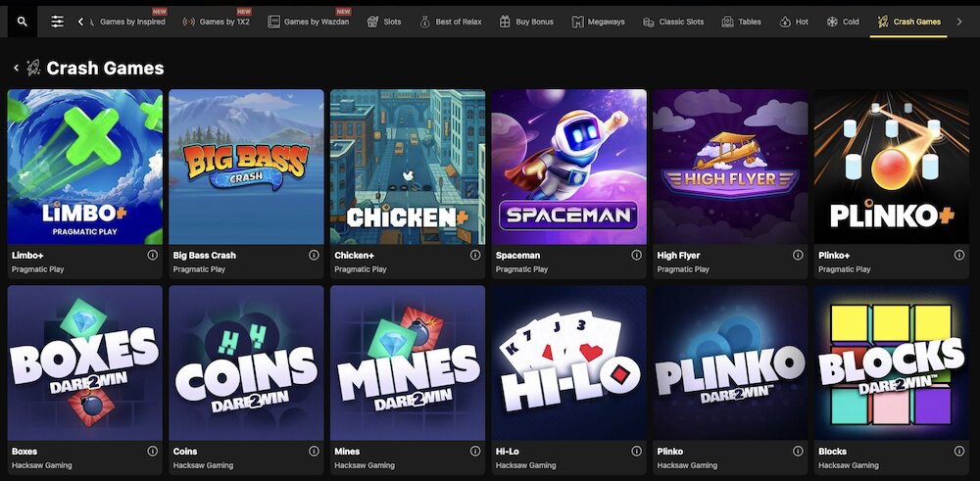The height and width of the screenshot is (481, 980).
Task: Go back using arrow beside Crash Games
Action: pyautogui.click(x=17, y=69)
